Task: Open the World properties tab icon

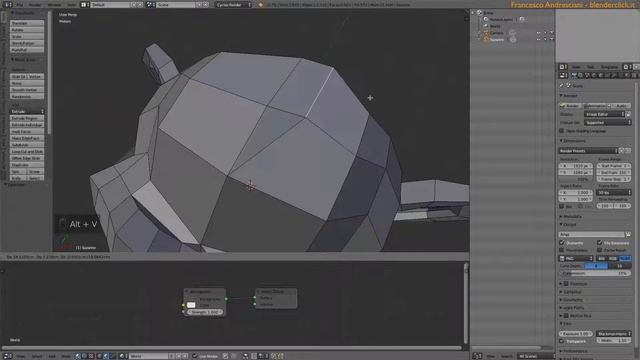Action: click(594, 76)
